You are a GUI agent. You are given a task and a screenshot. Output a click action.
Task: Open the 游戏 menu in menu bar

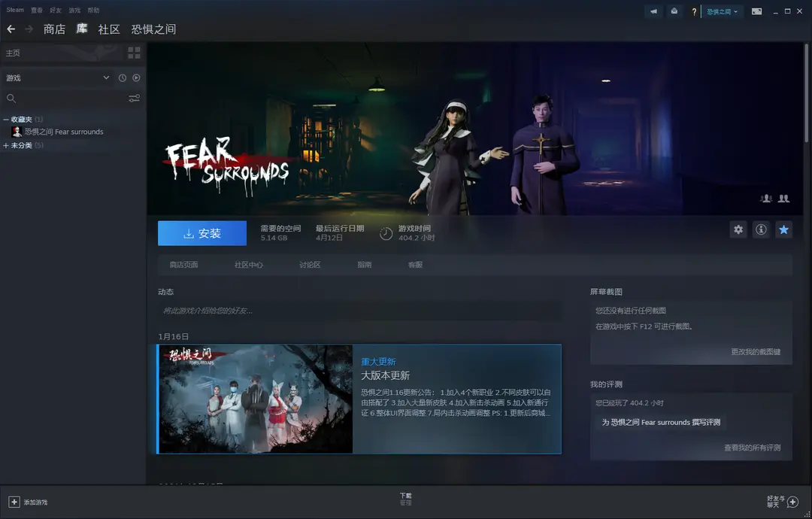coord(74,11)
